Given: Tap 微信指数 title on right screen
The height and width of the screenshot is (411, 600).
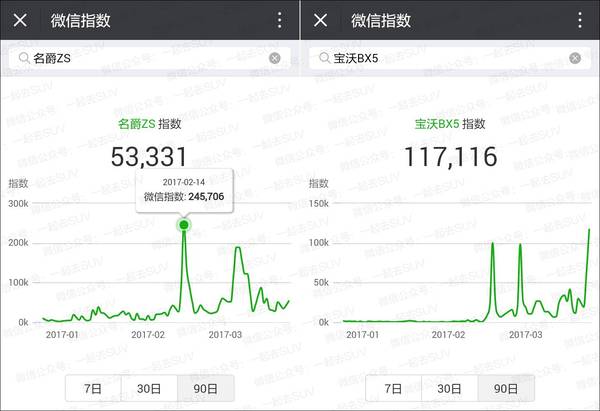Looking at the screenshot, I should click(381, 20).
